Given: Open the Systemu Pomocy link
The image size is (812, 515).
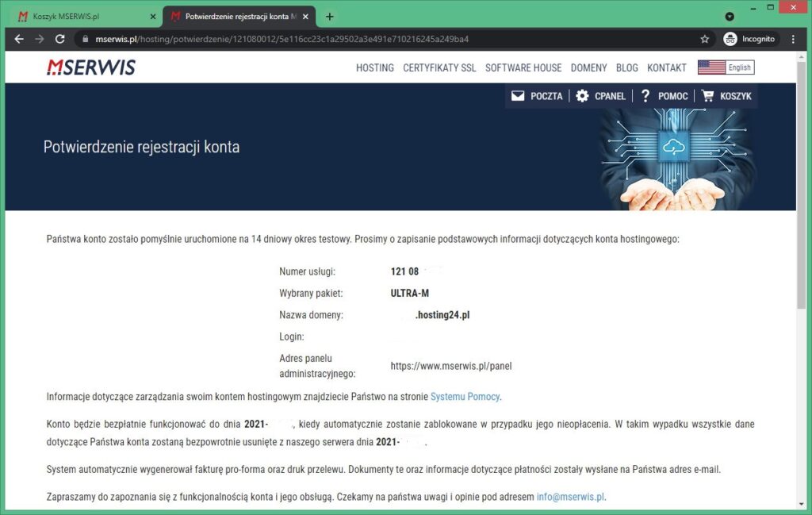Looking at the screenshot, I should [464, 396].
